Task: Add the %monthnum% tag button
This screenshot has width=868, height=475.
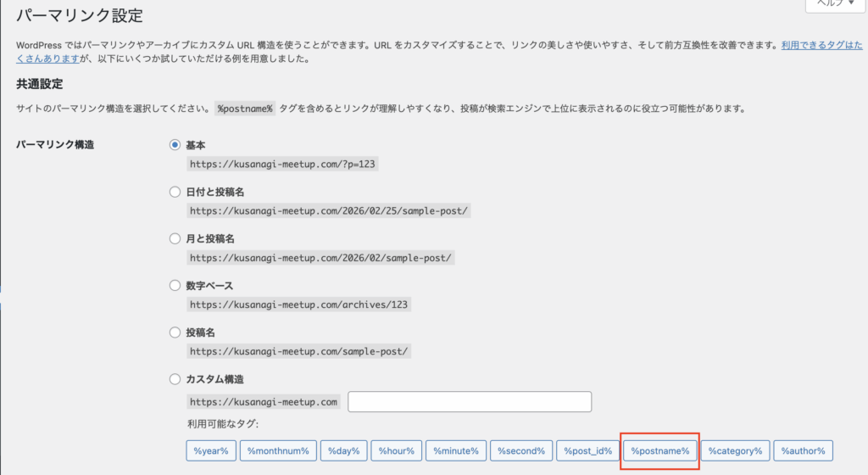Action: [279, 450]
